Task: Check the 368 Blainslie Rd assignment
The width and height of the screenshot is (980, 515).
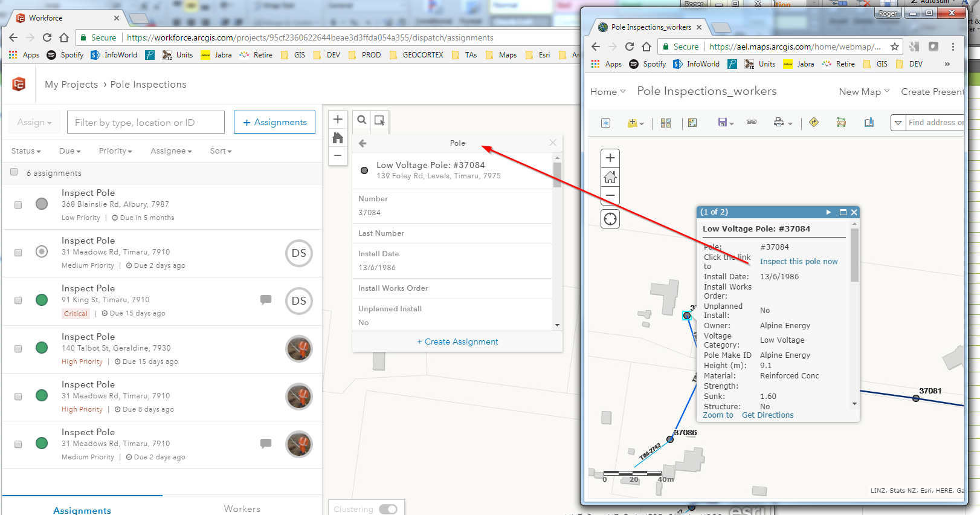Action: tap(18, 205)
